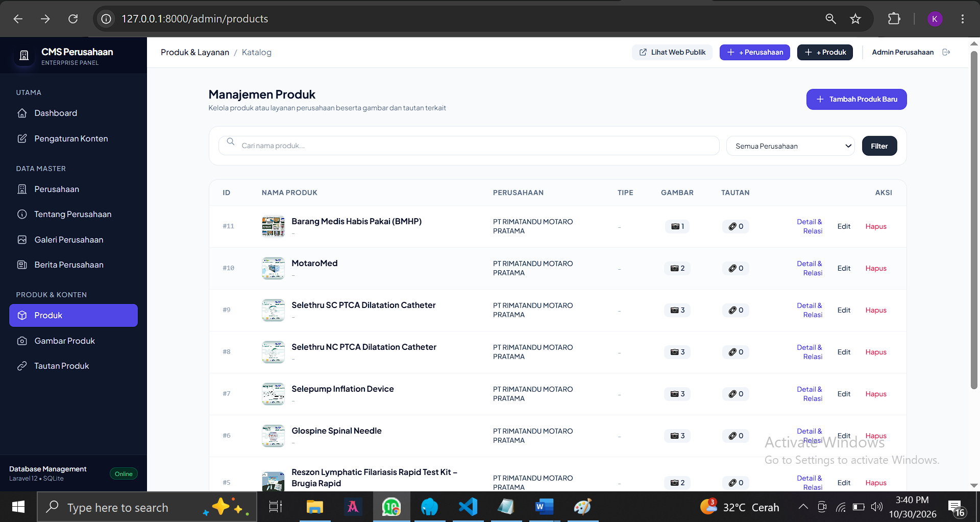
Task: Focus the Cari nama produk search field
Action: [x=469, y=146]
